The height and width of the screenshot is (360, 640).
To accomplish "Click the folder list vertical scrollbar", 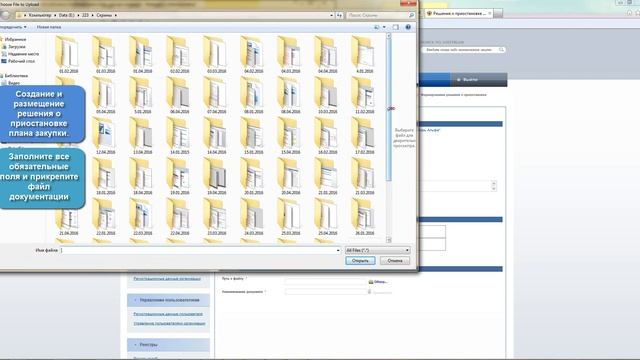I will [x=389, y=138].
